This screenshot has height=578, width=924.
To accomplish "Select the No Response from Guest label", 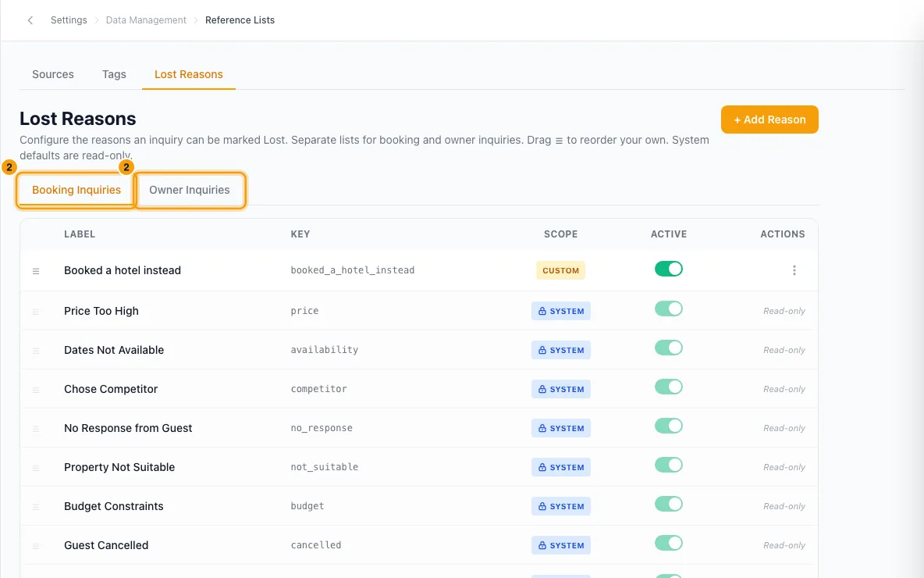I will 128,428.
